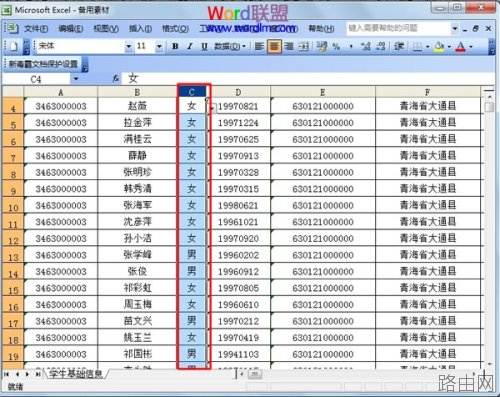Expand the antivirus toolbar options chevron

85,64
